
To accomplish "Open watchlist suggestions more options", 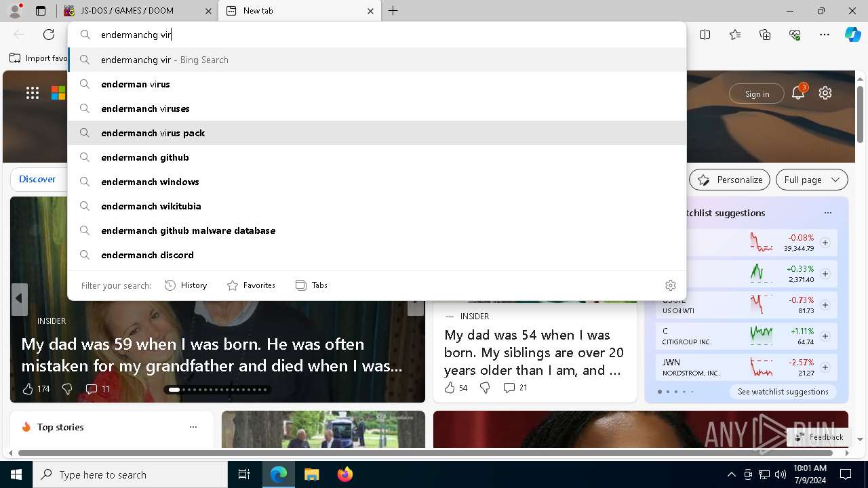I will [x=828, y=213].
